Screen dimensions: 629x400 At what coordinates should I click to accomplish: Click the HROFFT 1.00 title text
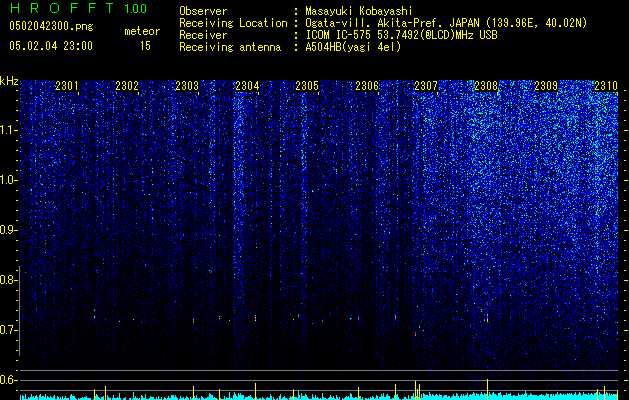click(78, 8)
